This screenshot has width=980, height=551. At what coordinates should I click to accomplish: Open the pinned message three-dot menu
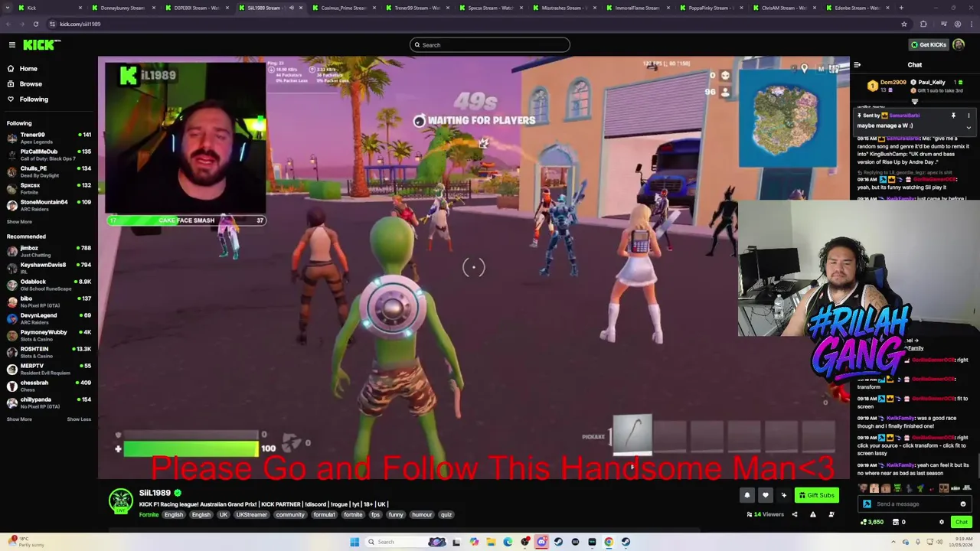[x=969, y=116]
